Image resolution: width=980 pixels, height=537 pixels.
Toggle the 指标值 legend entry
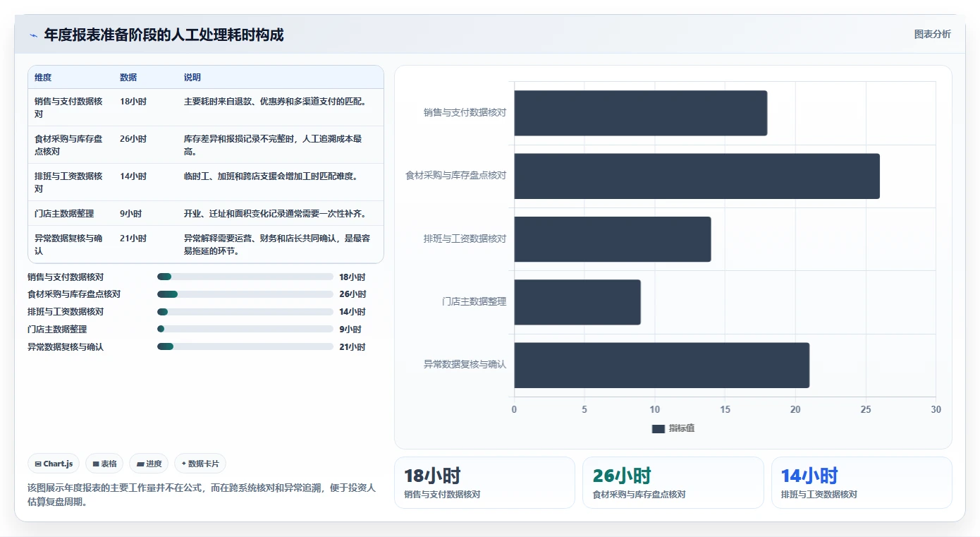pyautogui.click(x=673, y=428)
